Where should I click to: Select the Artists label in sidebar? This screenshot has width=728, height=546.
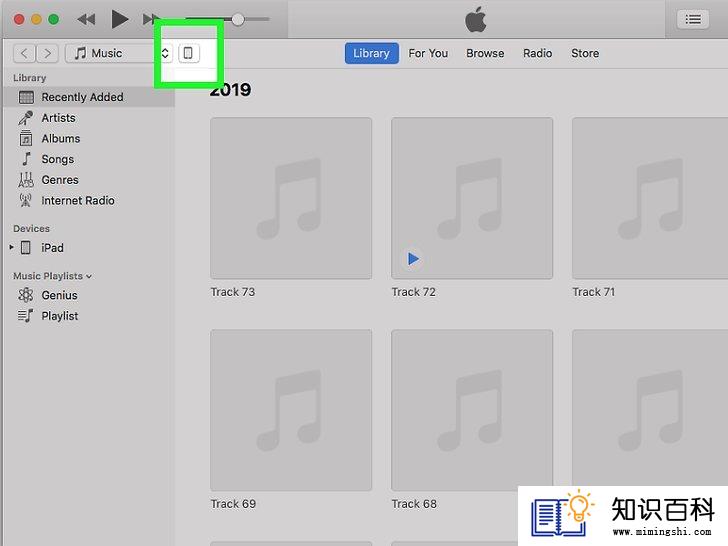point(58,118)
